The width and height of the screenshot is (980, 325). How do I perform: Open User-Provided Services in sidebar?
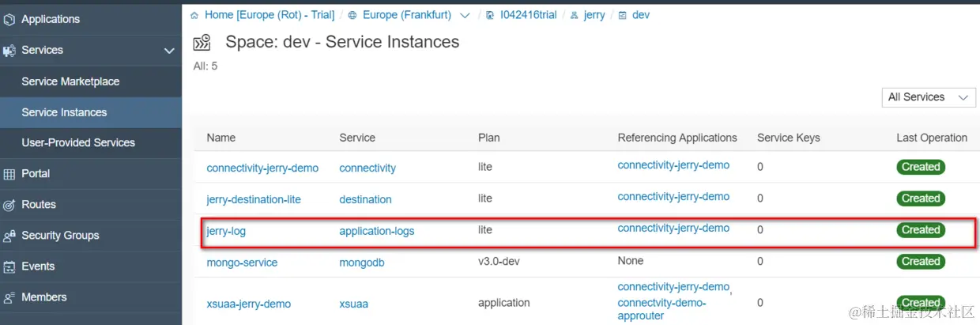click(78, 142)
